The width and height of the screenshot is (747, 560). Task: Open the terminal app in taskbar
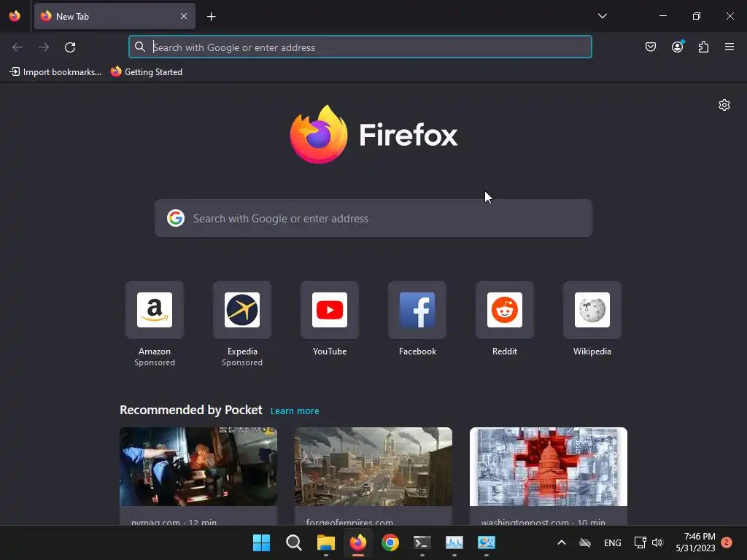click(x=422, y=542)
